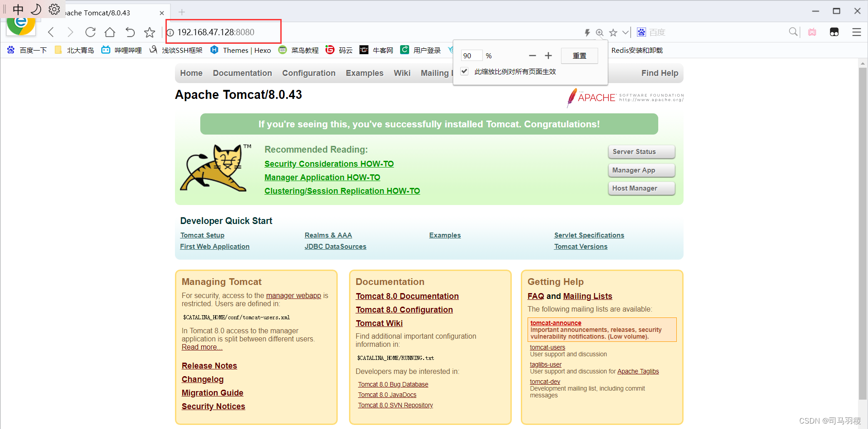
Task: Click the Host Manager button
Action: 642,188
